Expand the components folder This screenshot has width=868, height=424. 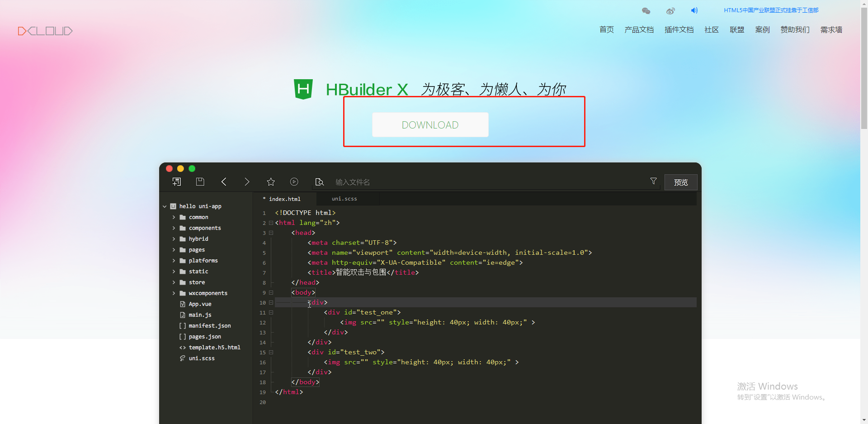(174, 228)
